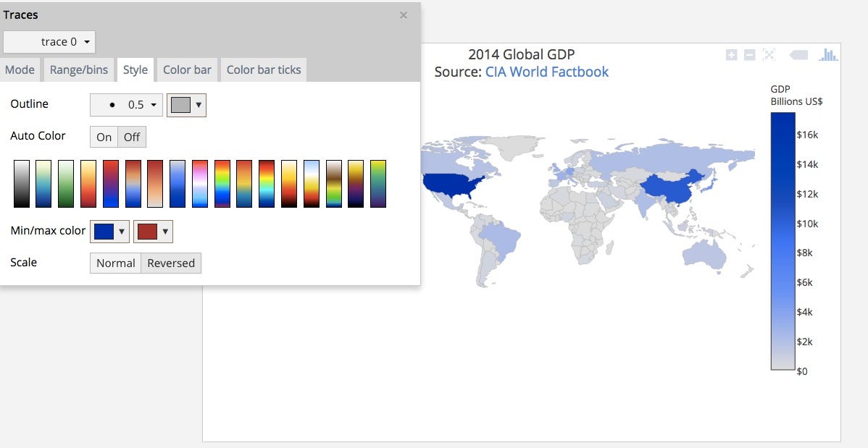The width and height of the screenshot is (868, 448).
Task: Click the autoscale expand-arrows icon on the map toolbar
Action: 768,55
